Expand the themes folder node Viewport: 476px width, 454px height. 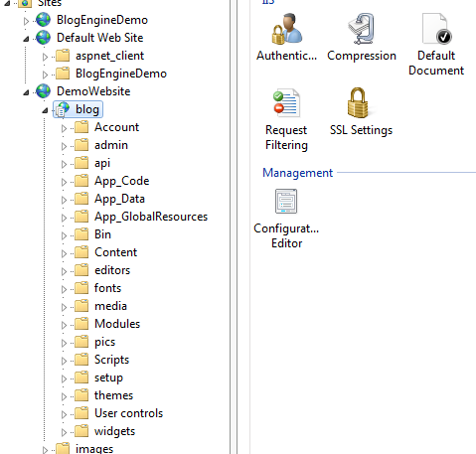[64, 396]
